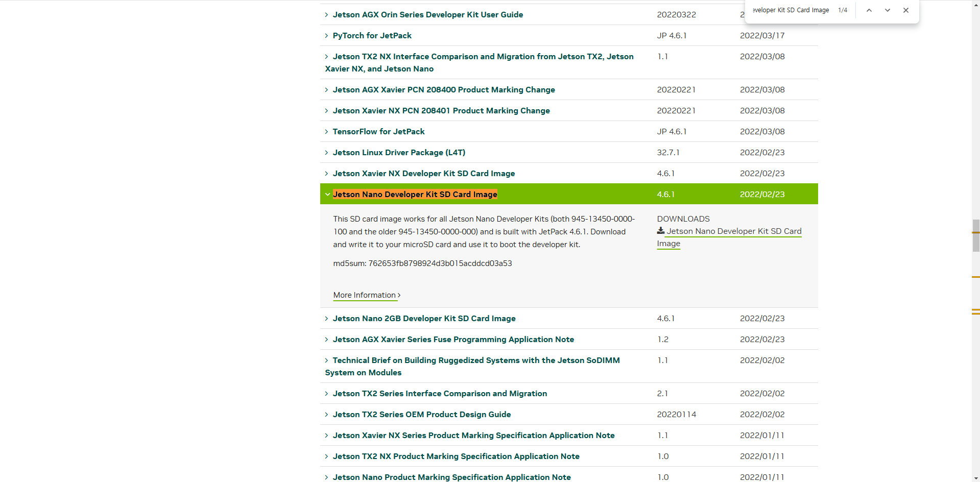This screenshot has height=482, width=980.
Task: Open PyTorch for JetPack title
Action: (372, 36)
